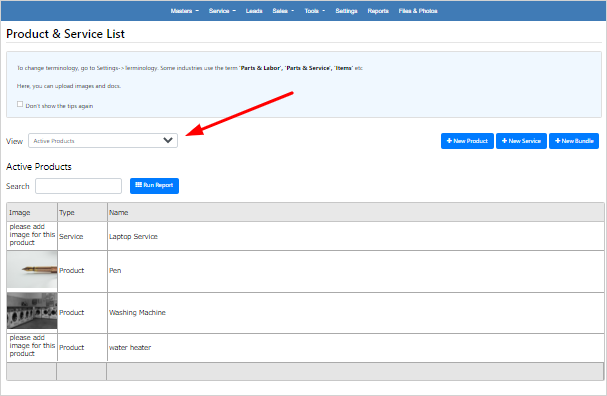Click the Image column header
This screenshot has width=607, height=396.
tap(32, 212)
